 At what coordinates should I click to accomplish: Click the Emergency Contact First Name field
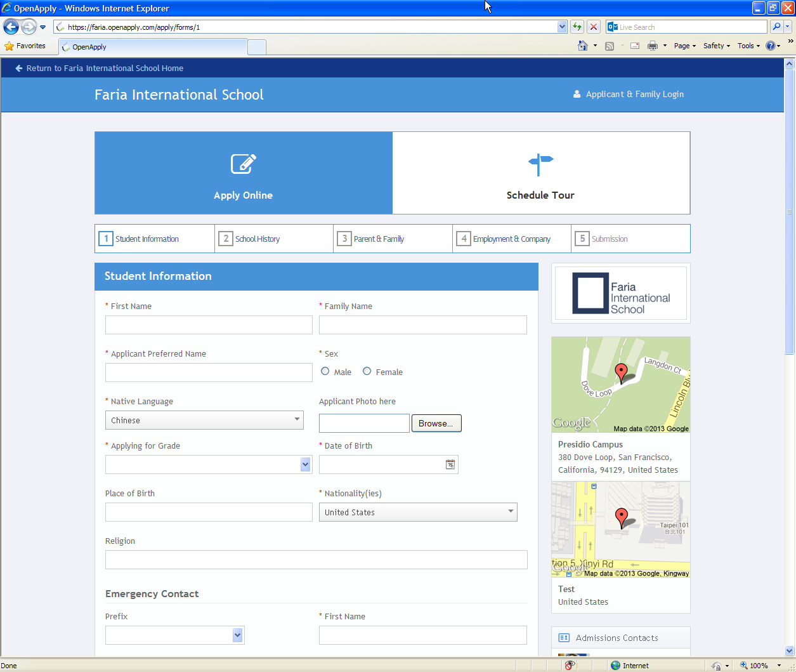423,635
